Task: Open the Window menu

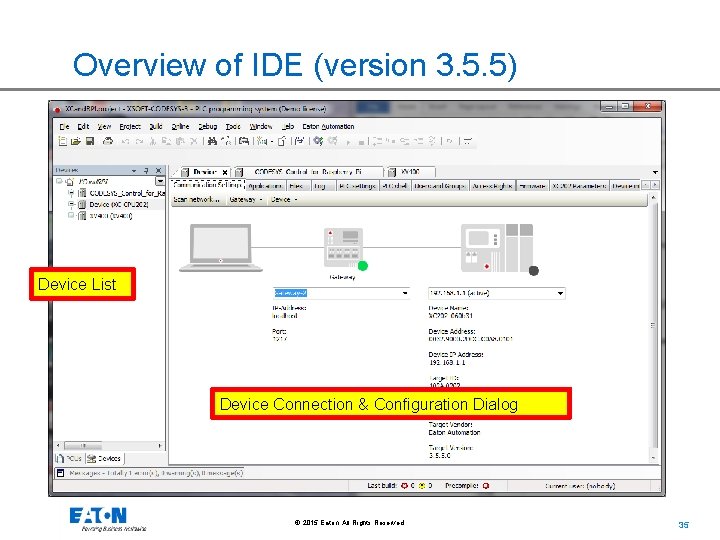Action: [260, 126]
